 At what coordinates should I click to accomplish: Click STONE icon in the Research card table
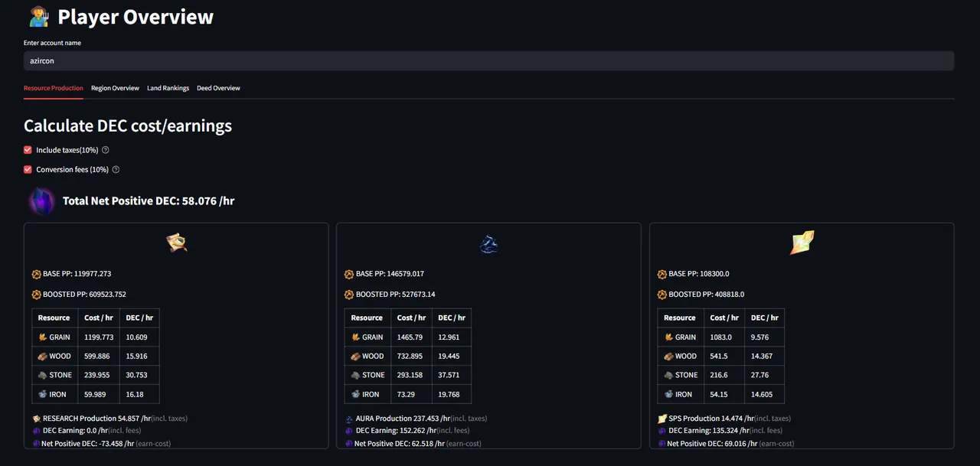(x=42, y=375)
